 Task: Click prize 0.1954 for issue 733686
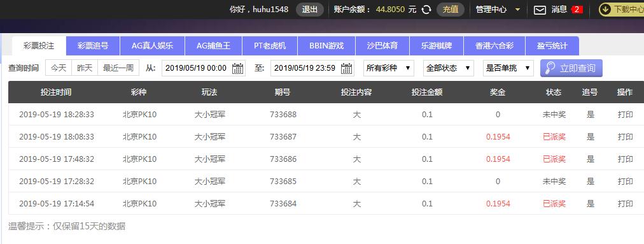498,159
